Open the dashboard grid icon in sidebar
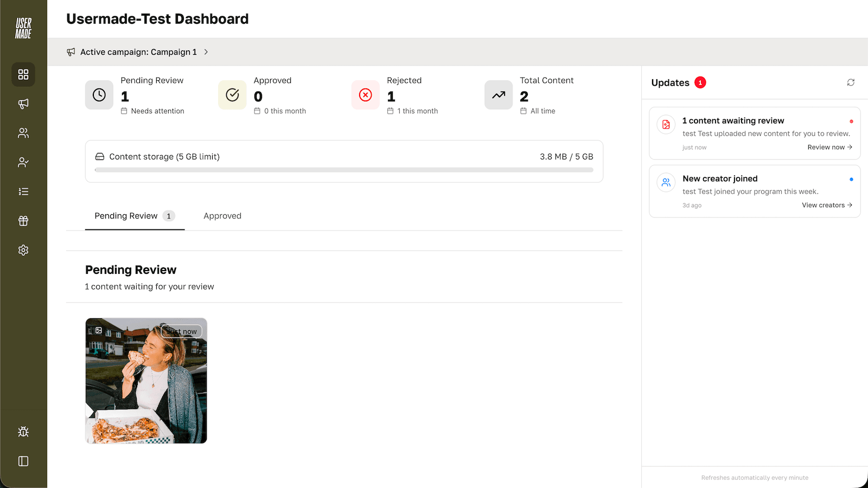Screen dimensions: 868x488 pos(23,75)
